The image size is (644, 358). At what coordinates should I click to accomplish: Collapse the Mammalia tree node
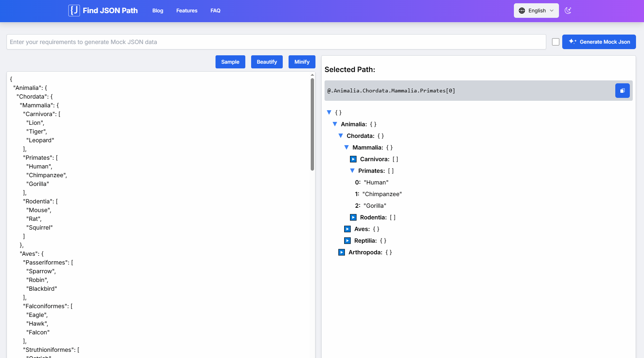[346, 147]
